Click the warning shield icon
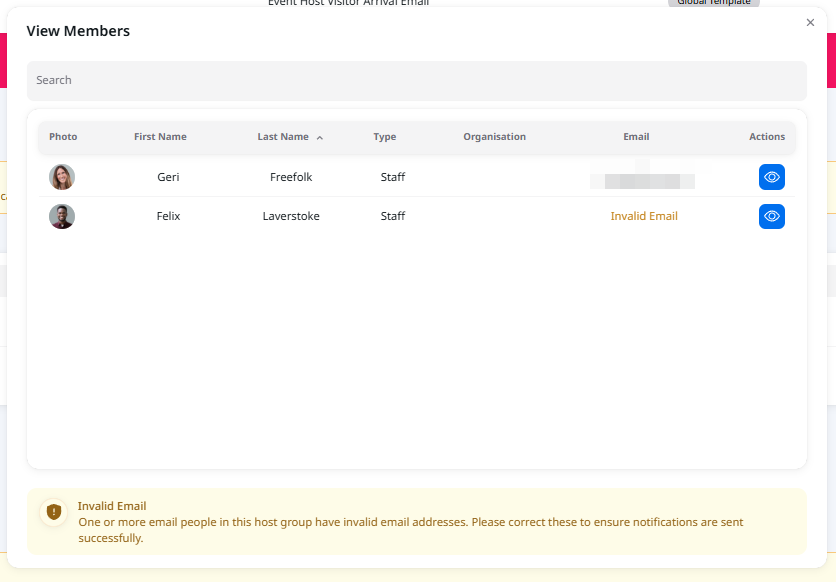This screenshot has width=836, height=582. (54, 512)
